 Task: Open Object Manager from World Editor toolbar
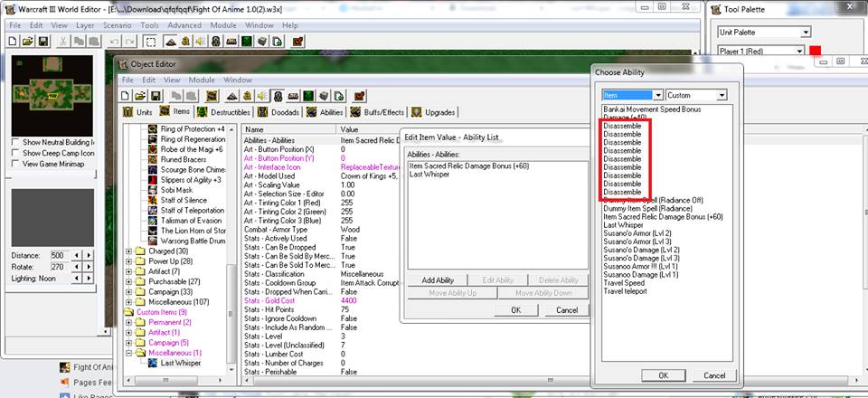coord(262,41)
